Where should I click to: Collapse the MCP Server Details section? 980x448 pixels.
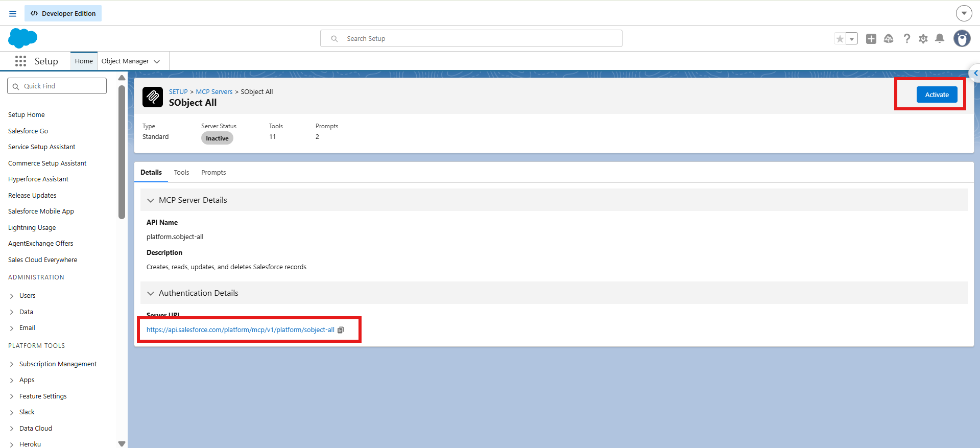(151, 200)
